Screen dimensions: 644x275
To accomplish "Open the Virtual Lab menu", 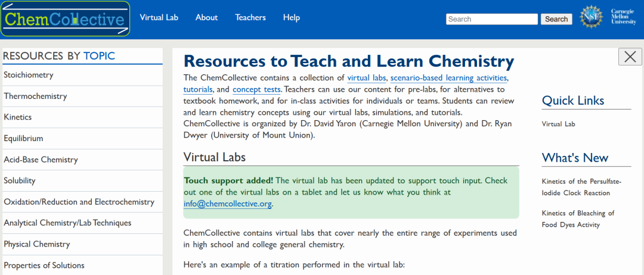I will point(159,17).
